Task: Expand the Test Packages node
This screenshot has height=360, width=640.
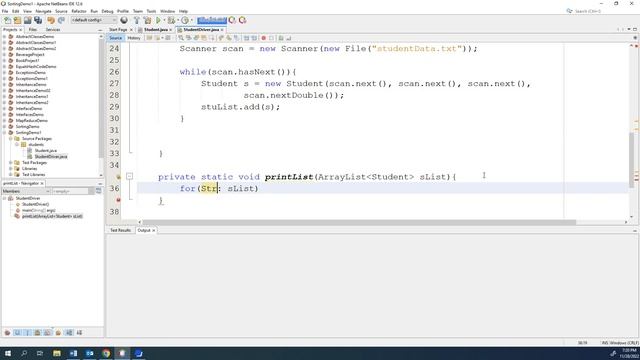Action: coord(11,163)
